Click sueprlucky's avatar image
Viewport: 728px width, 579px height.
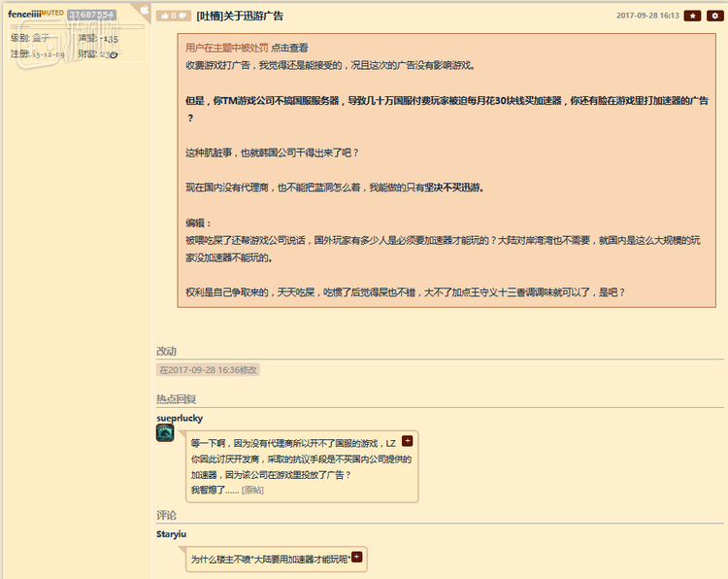click(165, 432)
